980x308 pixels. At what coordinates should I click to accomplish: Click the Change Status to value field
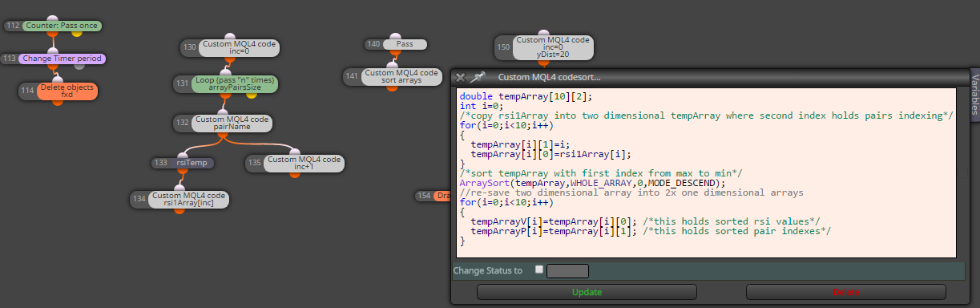[567, 271]
